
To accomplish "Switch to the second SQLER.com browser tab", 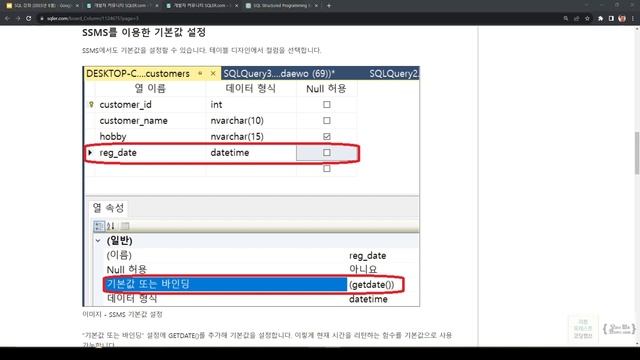I will [122, 6].
